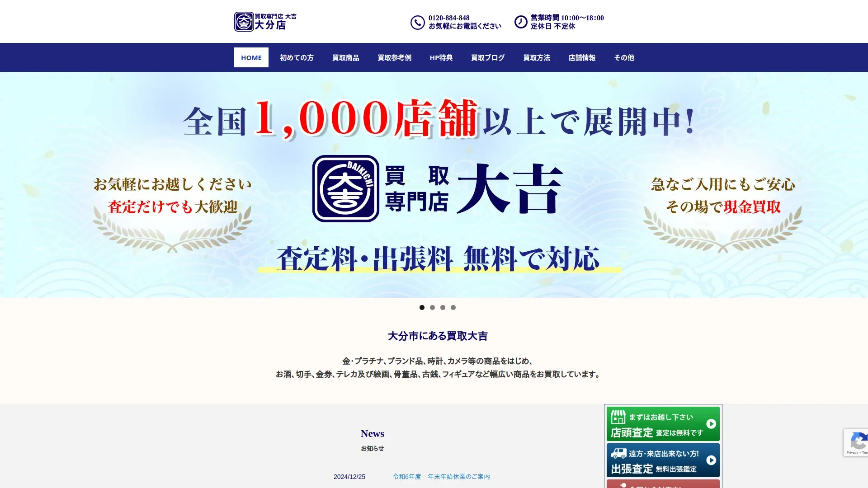Viewport: 868px width, 488px height.
Task: Open the 店舗情報 menu
Action: pos(582,57)
